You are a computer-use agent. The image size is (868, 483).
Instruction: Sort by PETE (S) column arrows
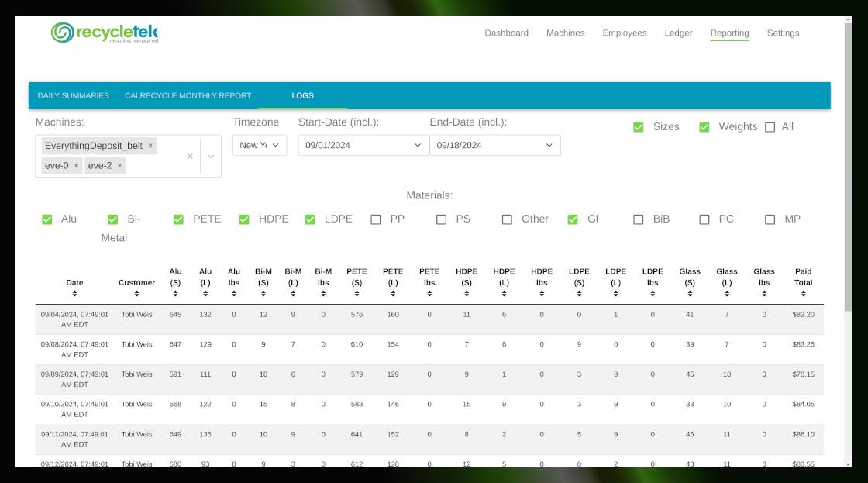356,294
